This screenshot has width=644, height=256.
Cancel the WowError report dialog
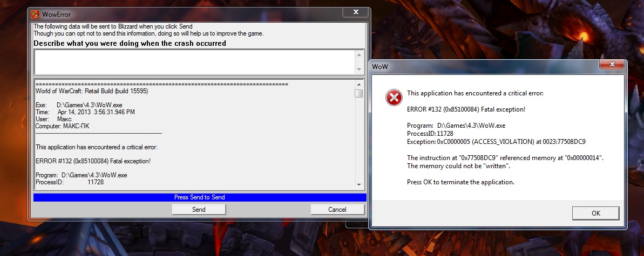pyautogui.click(x=337, y=210)
